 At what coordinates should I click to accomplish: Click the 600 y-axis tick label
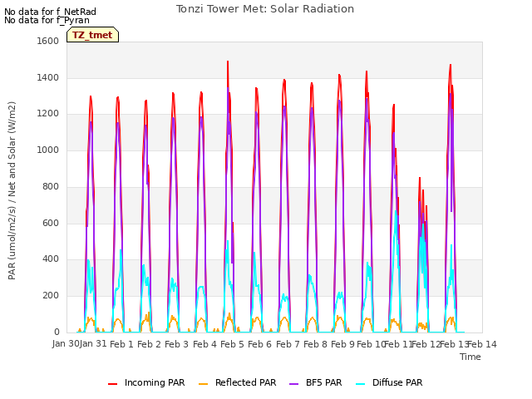(51, 224)
